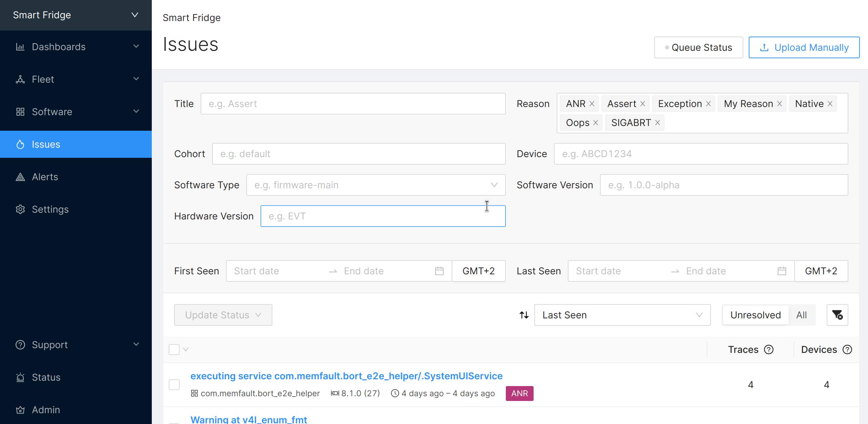Navigate to Dashboards in the sidebar
The height and width of the screenshot is (424, 868).
(58, 47)
